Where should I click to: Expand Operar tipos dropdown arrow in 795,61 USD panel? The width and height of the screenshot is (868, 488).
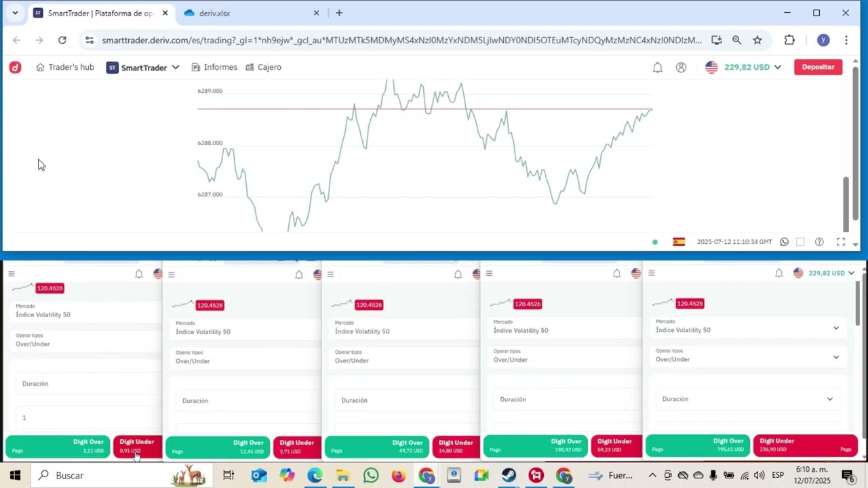836,357
